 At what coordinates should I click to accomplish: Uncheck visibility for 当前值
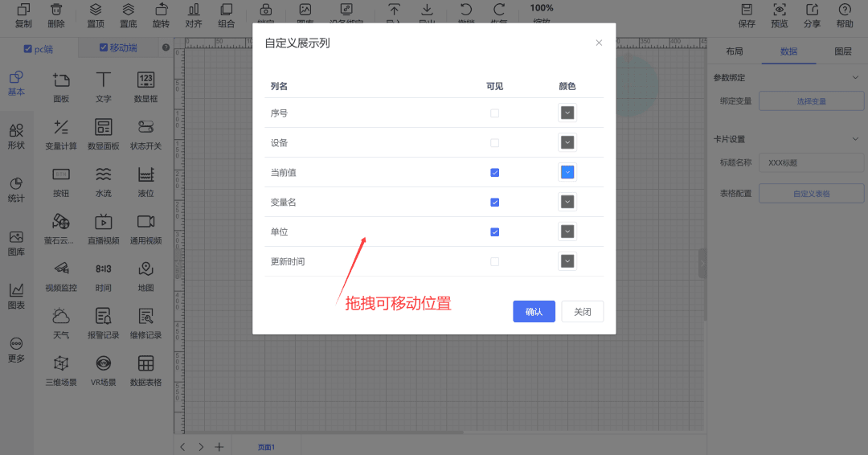tap(495, 173)
